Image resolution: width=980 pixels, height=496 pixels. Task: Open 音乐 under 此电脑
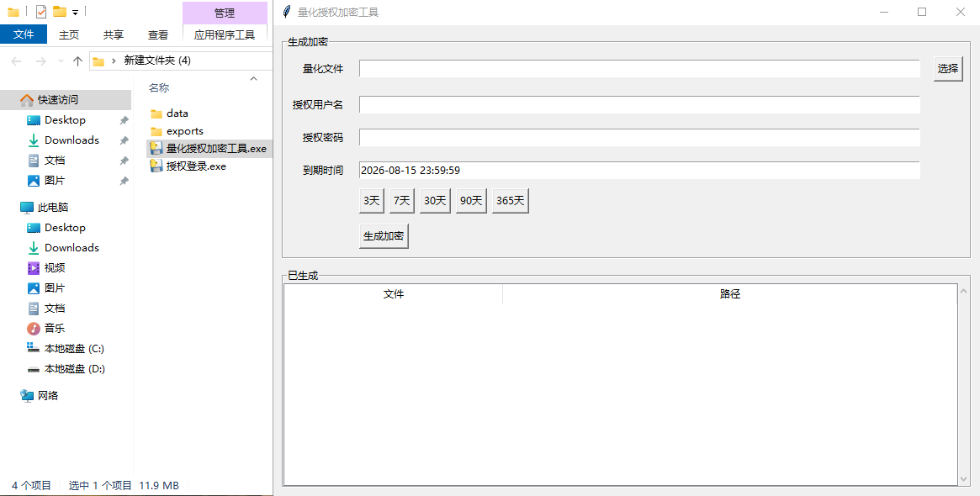point(55,328)
